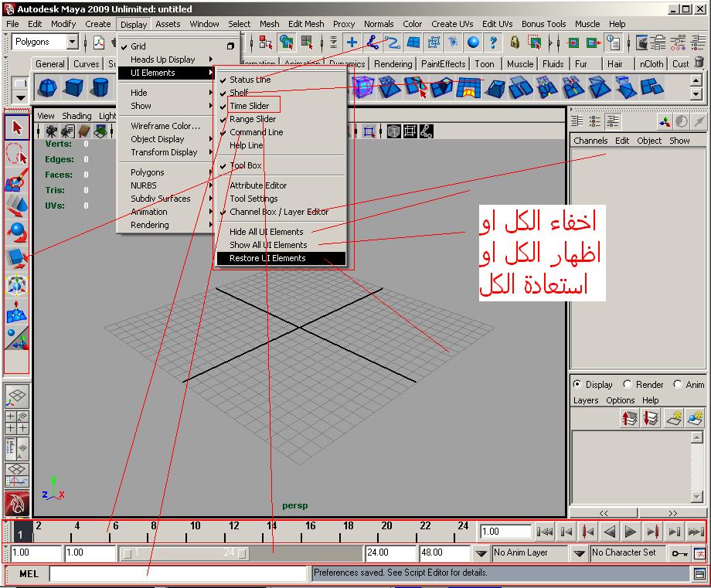Click the current time 1.00 field
Screen dimensions: 711x588
pos(505,532)
